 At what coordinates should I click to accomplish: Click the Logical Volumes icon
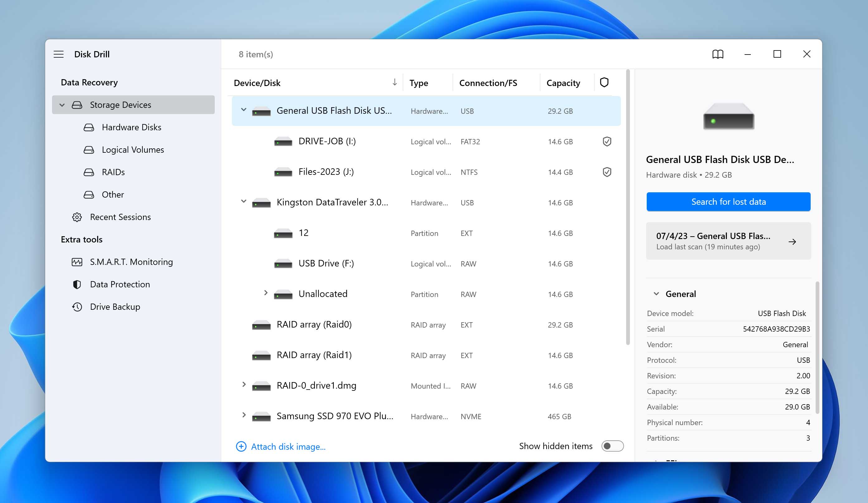coord(89,149)
